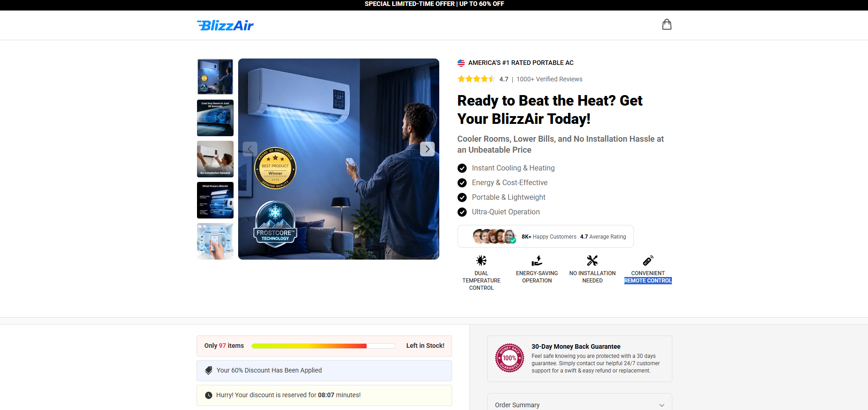
Task: Click the checkmark beside Instant Cooling & Heating
Action: 462,168
